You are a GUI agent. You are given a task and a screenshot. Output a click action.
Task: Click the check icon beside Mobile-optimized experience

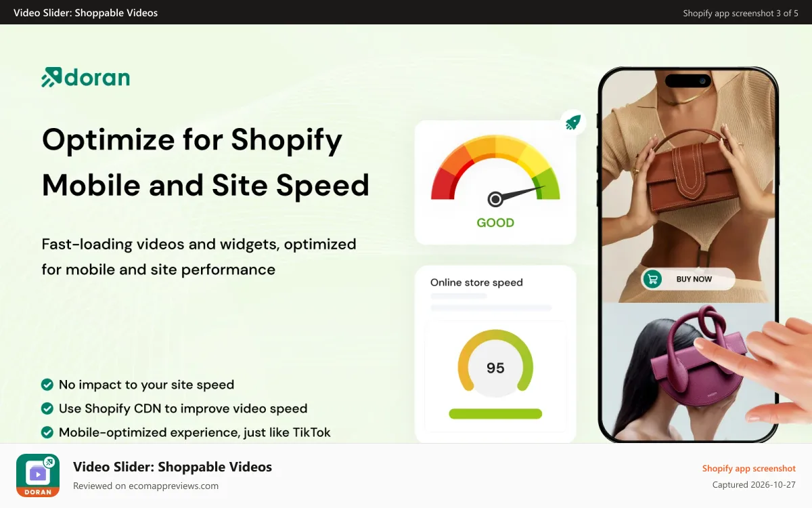point(47,432)
